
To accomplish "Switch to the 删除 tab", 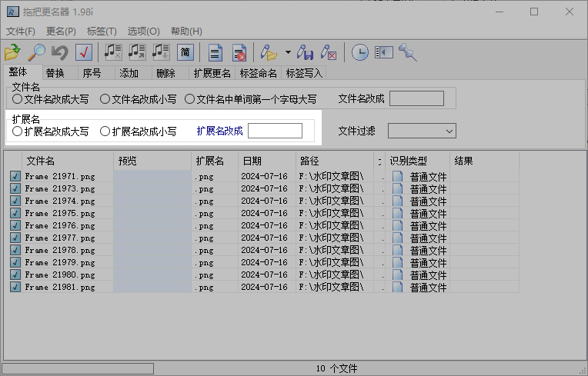I will [x=170, y=73].
